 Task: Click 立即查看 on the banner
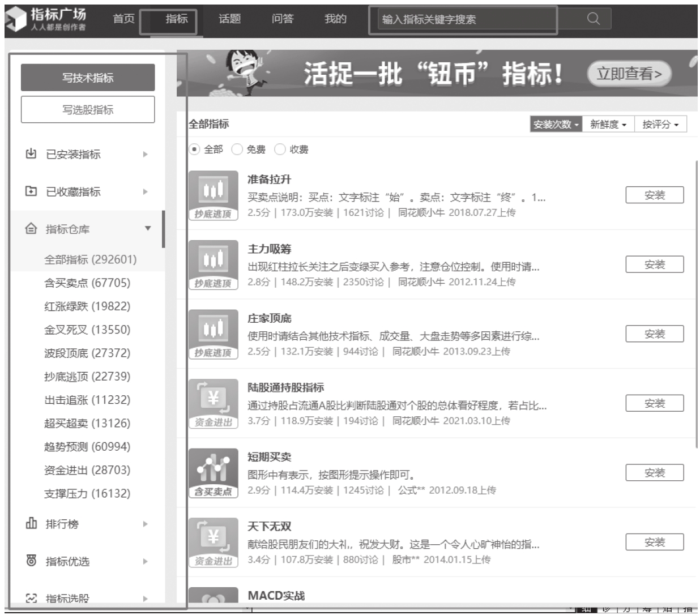[x=629, y=74]
